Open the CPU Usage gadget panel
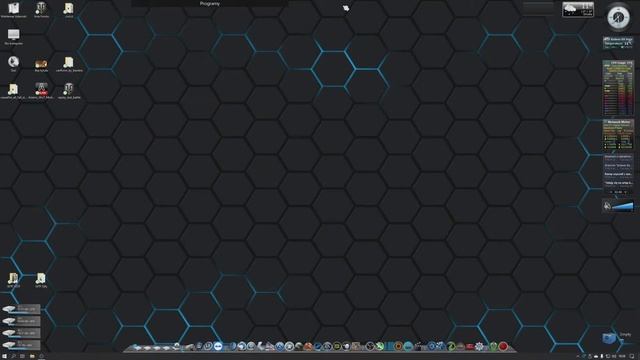The width and height of the screenshot is (640, 360). click(618, 88)
